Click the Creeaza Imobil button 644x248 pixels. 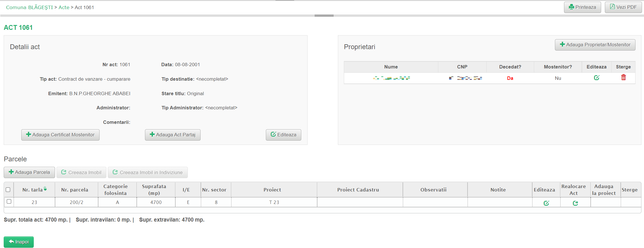click(81, 172)
